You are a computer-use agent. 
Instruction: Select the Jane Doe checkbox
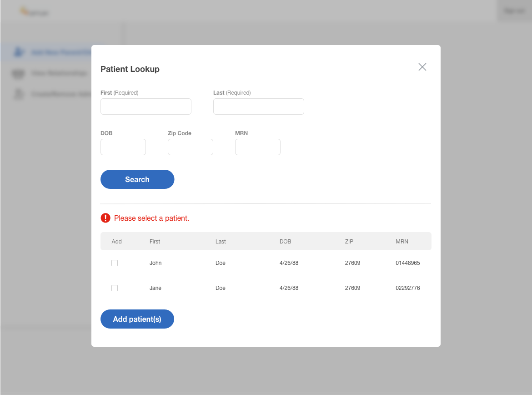tap(115, 288)
